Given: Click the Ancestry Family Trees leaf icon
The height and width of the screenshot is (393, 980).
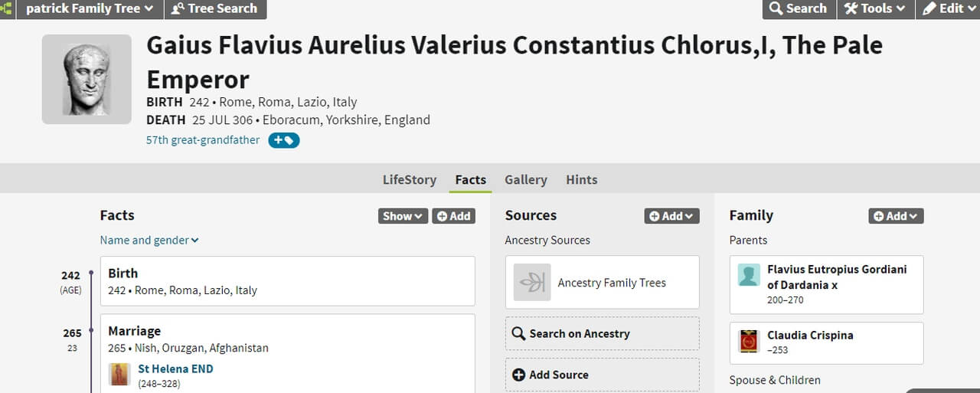Looking at the screenshot, I should point(532,283).
